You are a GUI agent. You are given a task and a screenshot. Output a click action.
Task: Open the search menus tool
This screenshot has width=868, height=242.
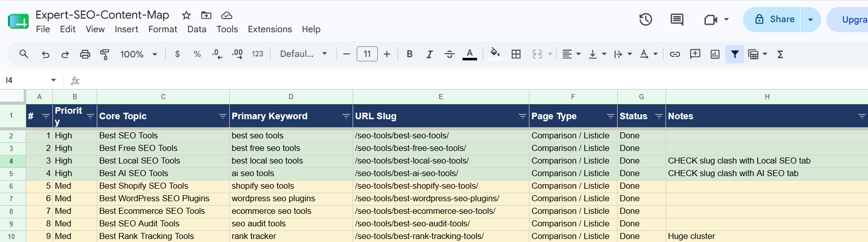coord(24,54)
